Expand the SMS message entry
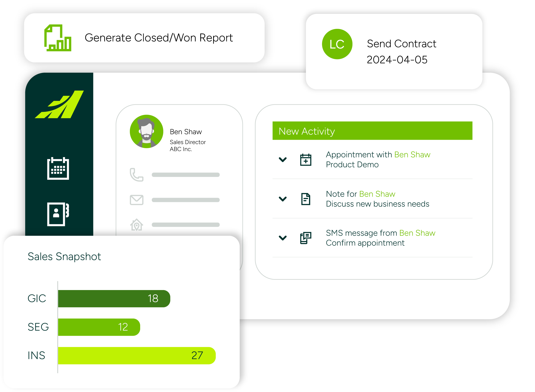This screenshot has width=535, height=392. 282,238
